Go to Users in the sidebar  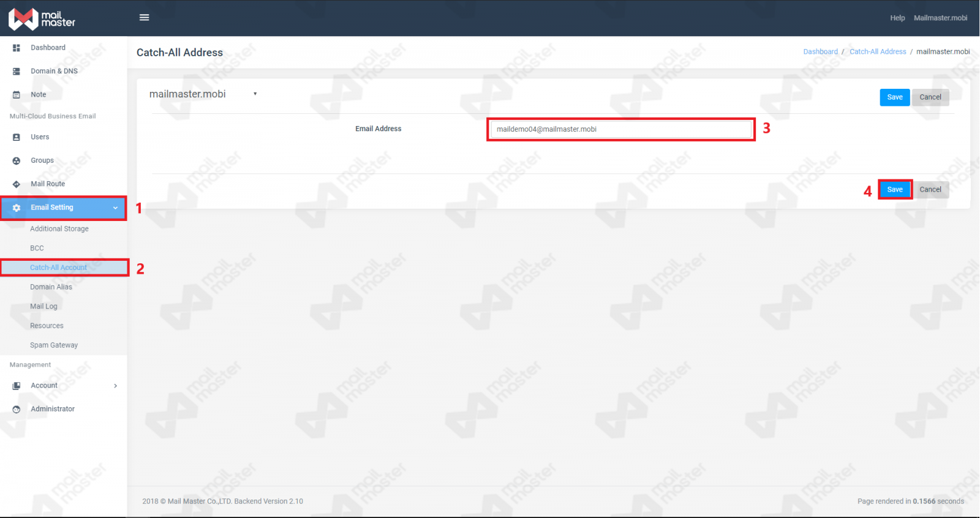pyautogui.click(x=40, y=137)
